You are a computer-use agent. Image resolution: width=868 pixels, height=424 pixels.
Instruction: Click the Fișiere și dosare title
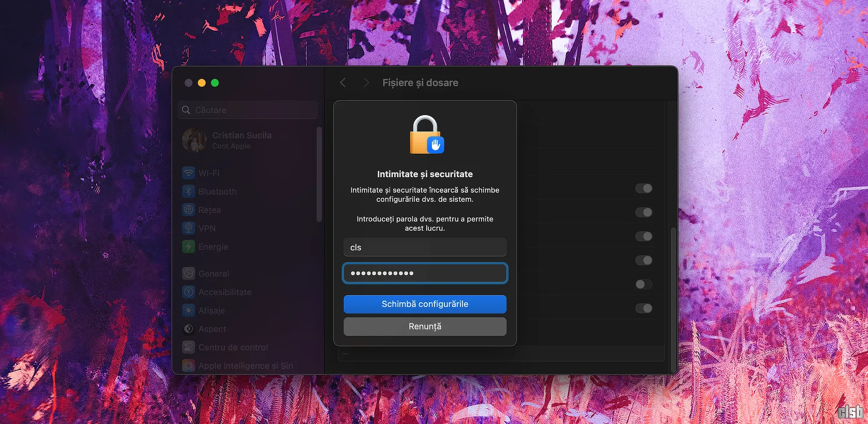click(x=421, y=82)
